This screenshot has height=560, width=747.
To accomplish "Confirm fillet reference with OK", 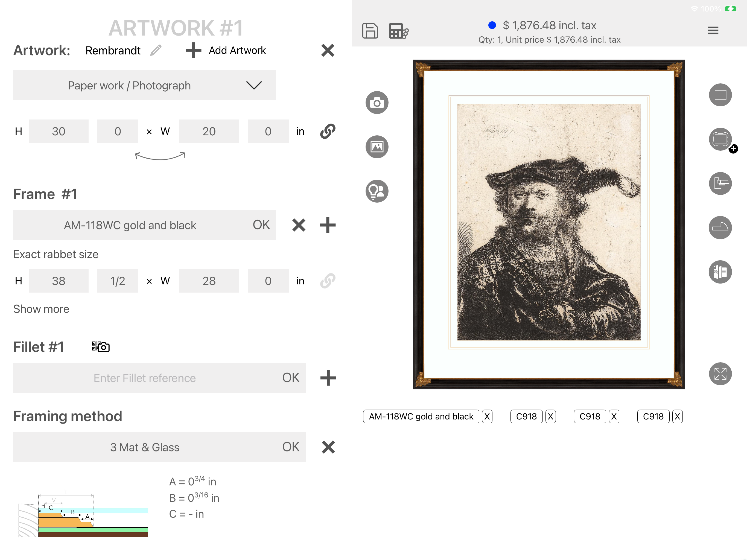I will click(x=291, y=378).
